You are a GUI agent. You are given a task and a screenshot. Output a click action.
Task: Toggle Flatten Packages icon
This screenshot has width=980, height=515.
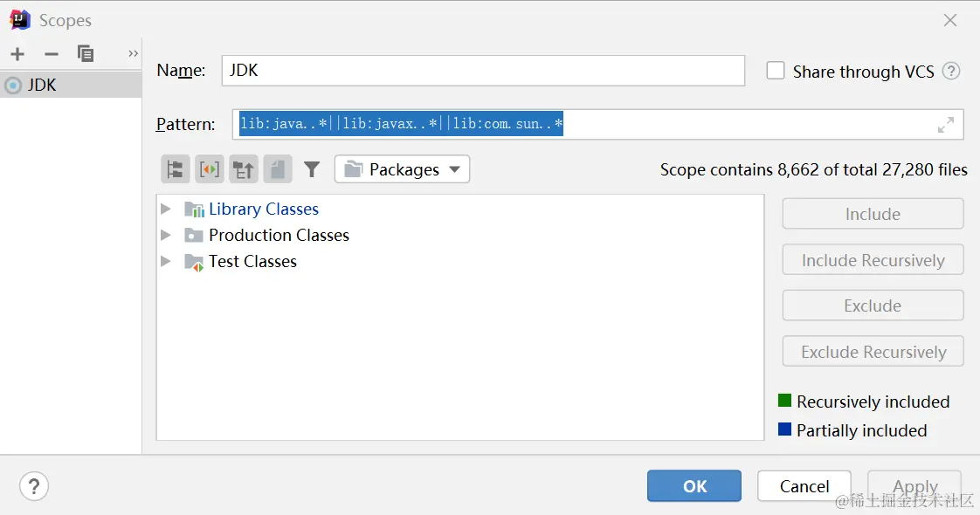point(176,169)
